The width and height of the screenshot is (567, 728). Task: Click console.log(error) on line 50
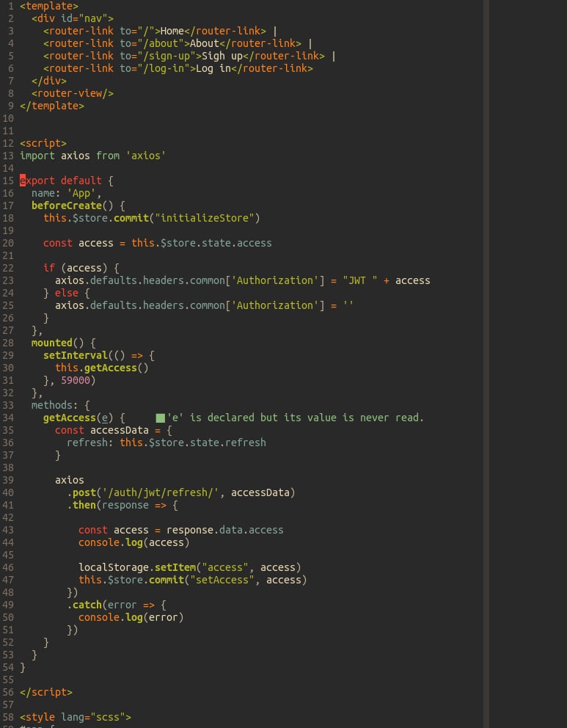[131, 617]
